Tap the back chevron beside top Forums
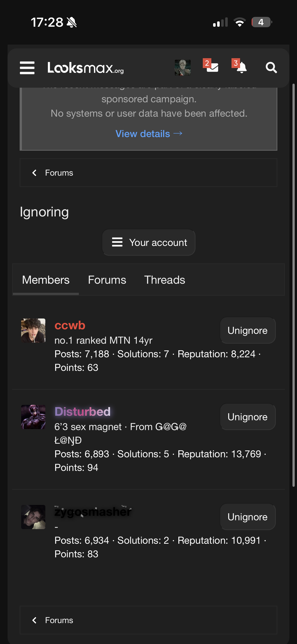 [35, 173]
